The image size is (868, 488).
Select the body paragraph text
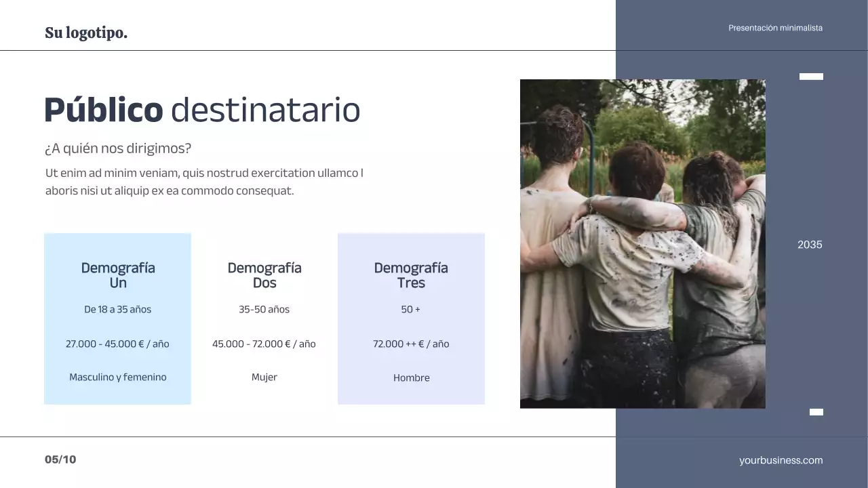(x=203, y=182)
